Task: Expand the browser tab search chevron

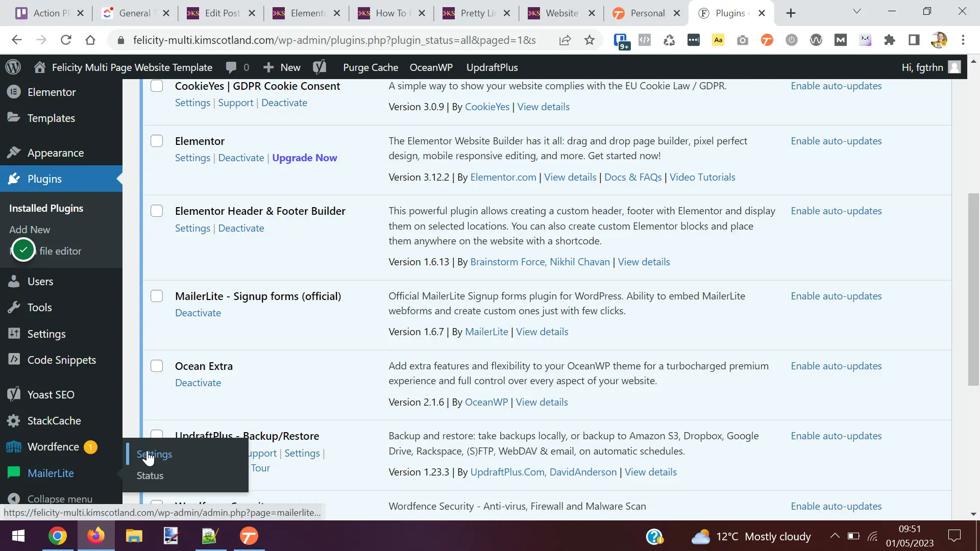Action: [857, 11]
